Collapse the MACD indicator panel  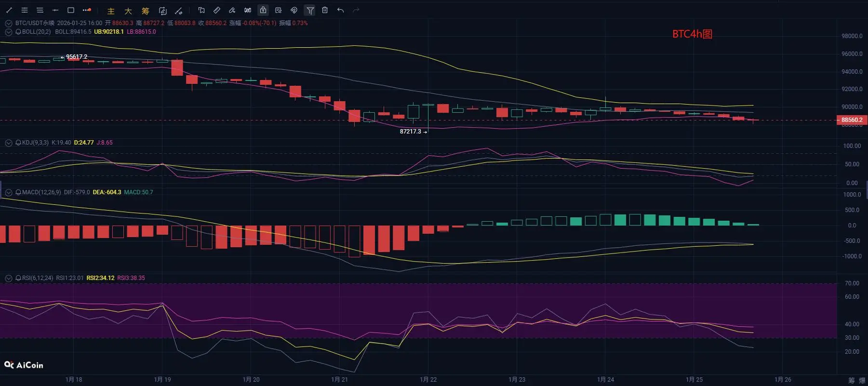click(9, 192)
